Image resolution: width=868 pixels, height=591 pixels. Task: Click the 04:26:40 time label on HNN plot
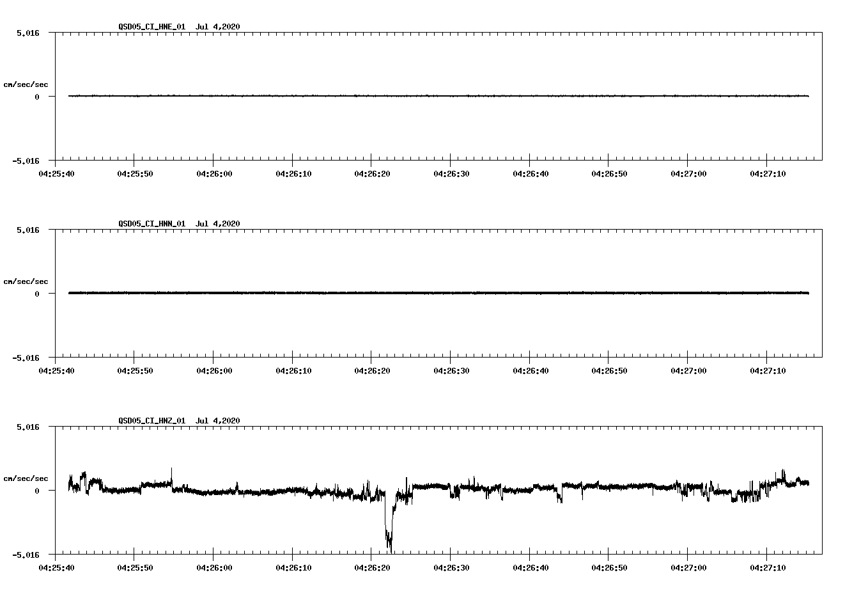pyautogui.click(x=530, y=370)
